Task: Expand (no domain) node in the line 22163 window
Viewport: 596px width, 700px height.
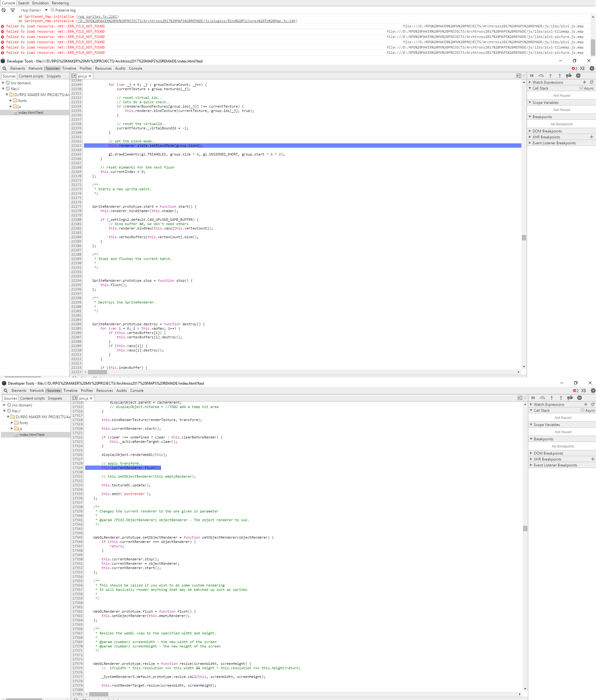Action: [3, 83]
